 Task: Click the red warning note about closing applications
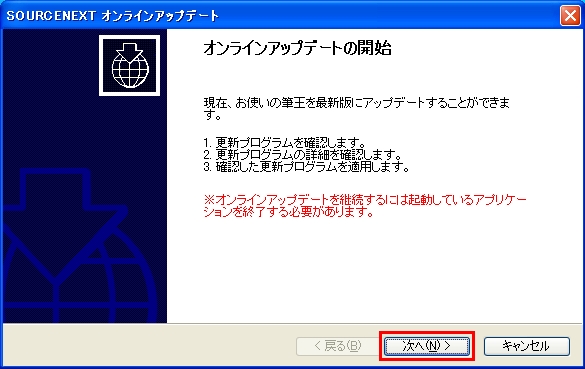tap(365, 206)
